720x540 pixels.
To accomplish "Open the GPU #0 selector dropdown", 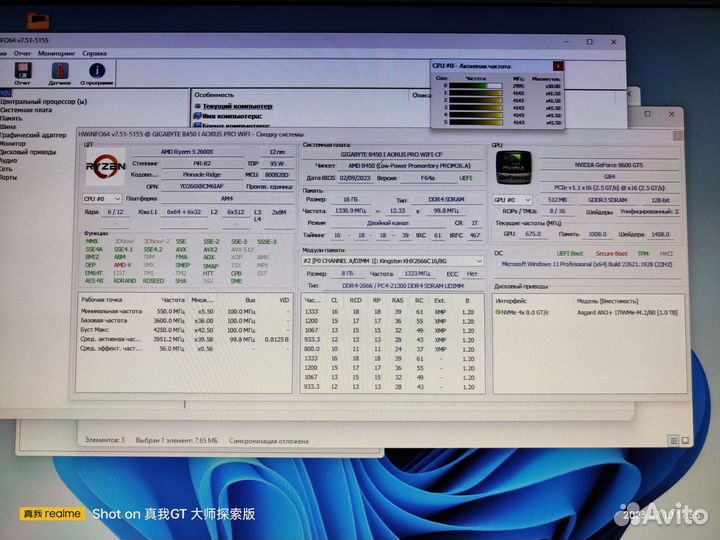I will tap(512, 200).
